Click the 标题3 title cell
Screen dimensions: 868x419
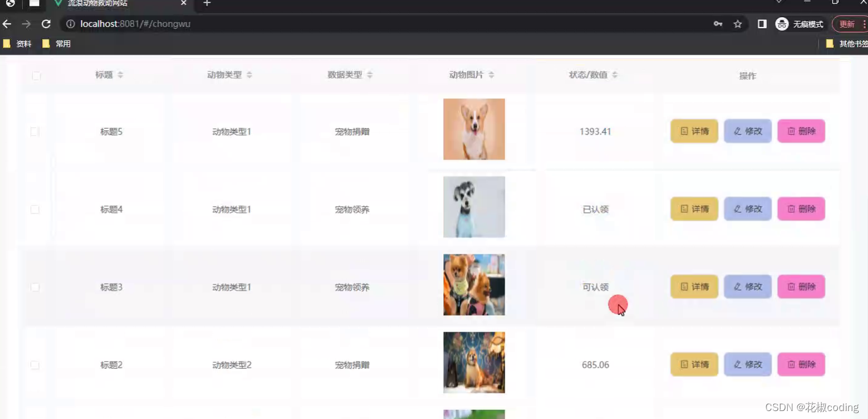pyautogui.click(x=111, y=287)
